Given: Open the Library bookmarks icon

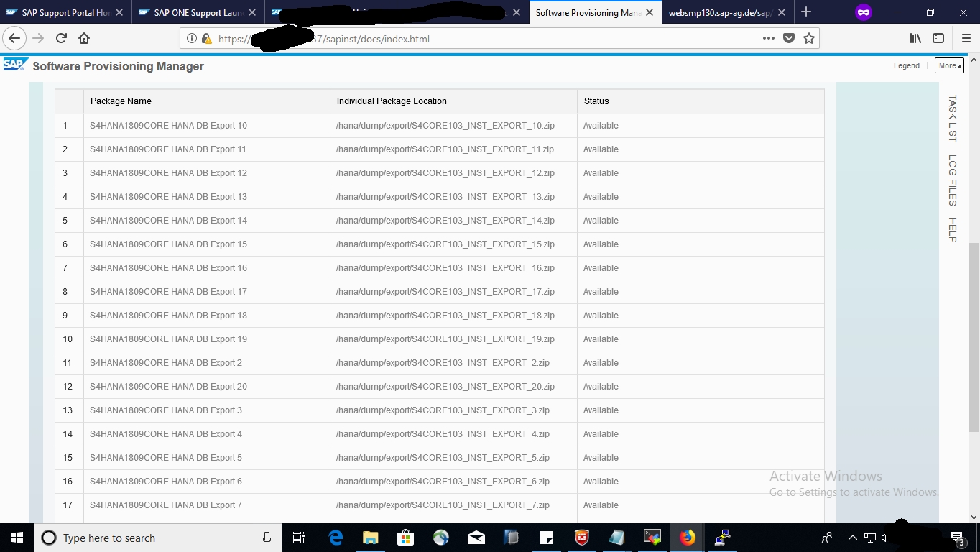Looking at the screenshot, I should [x=915, y=39].
